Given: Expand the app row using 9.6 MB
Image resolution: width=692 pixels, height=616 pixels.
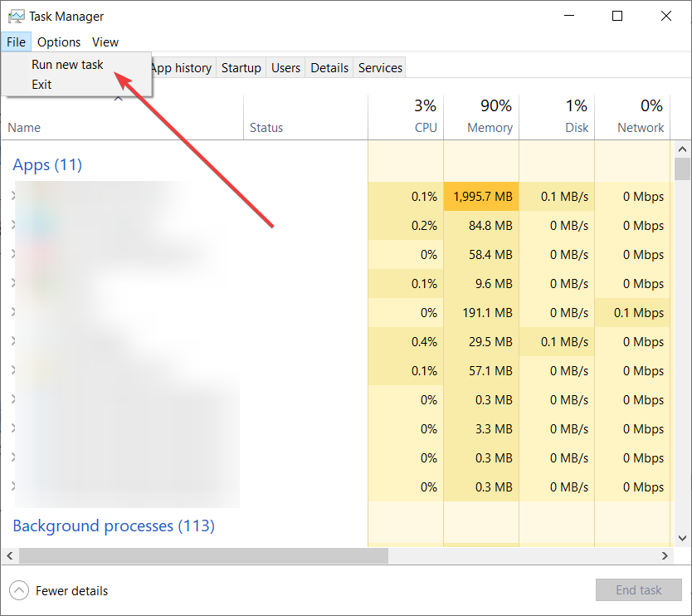Looking at the screenshot, I should (13, 283).
